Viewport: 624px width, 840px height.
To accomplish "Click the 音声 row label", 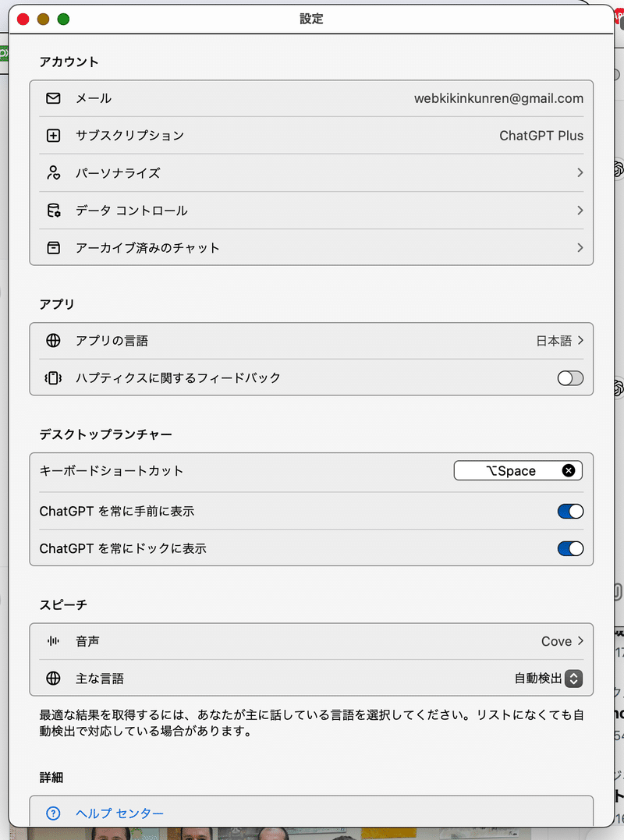I will [87, 640].
